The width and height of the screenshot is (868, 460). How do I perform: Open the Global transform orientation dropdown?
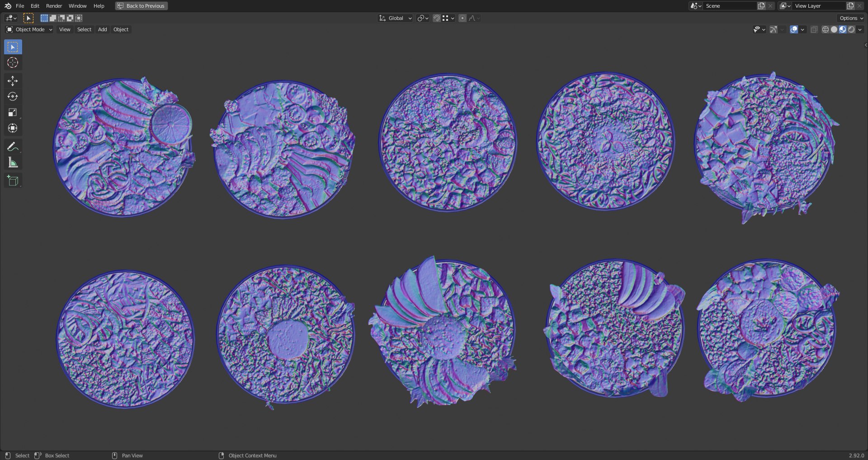coord(396,18)
